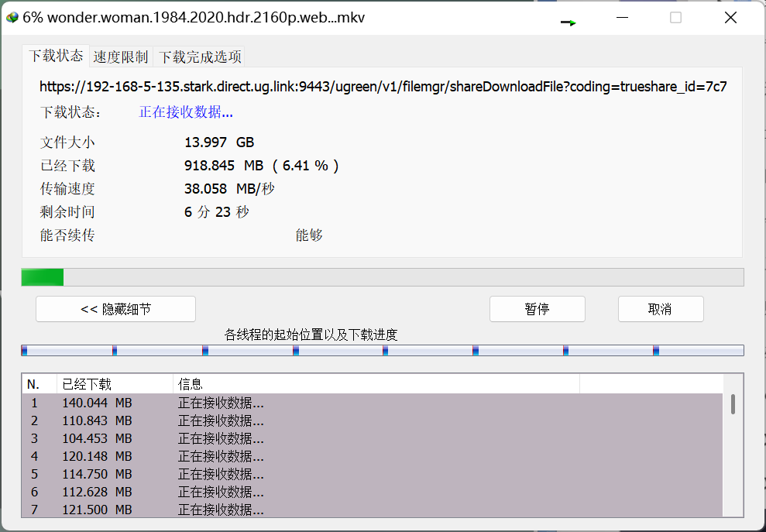The width and height of the screenshot is (766, 532).
Task: Open the 下载完成选项 tab
Action: (x=199, y=57)
